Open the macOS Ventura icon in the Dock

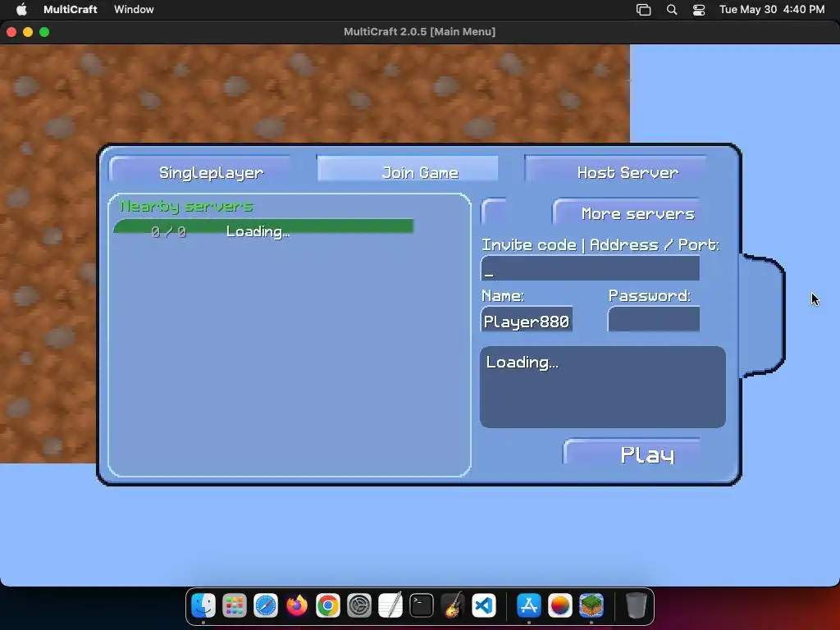559,606
